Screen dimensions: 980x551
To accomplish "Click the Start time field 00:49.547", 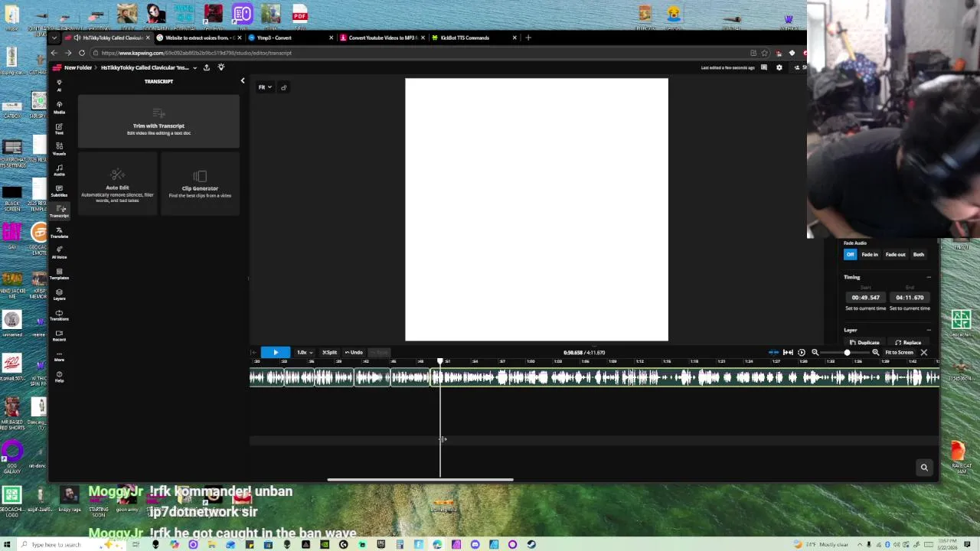I will 865,297.
